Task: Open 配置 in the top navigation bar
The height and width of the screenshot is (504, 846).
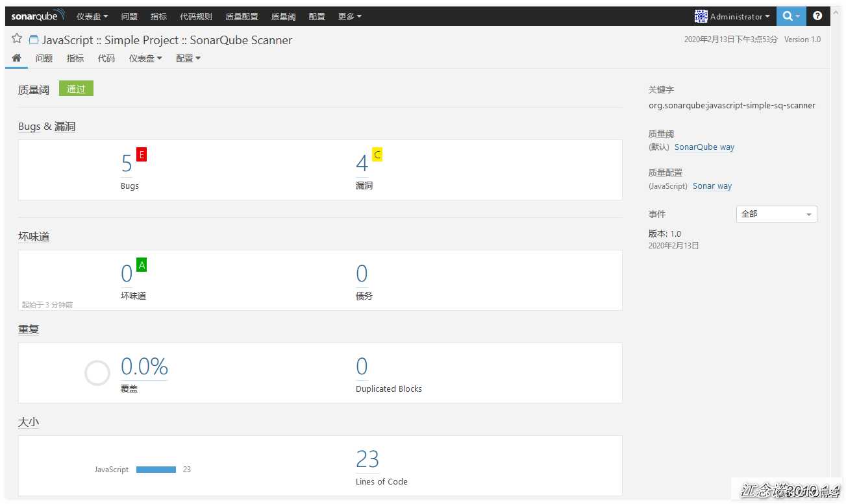Action: coord(317,16)
